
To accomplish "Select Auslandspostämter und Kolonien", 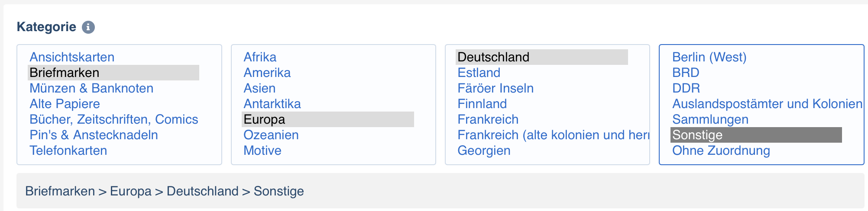I will [x=767, y=104].
